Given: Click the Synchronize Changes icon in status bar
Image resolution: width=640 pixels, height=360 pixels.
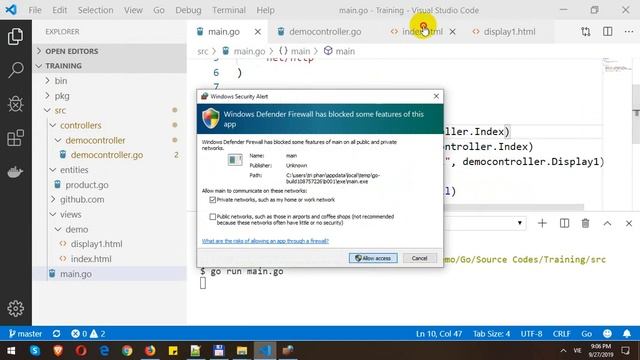Looking at the screenshot, I should click(56, 333).
